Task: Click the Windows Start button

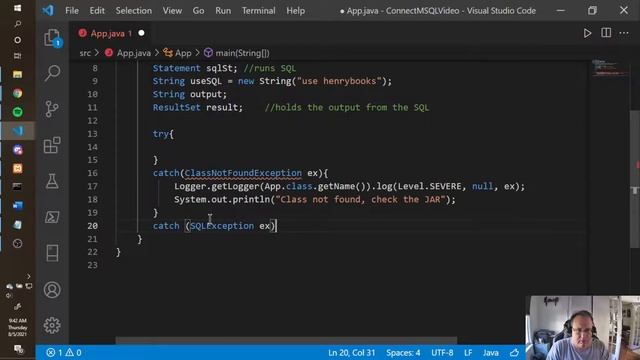Action: point(18,8)
